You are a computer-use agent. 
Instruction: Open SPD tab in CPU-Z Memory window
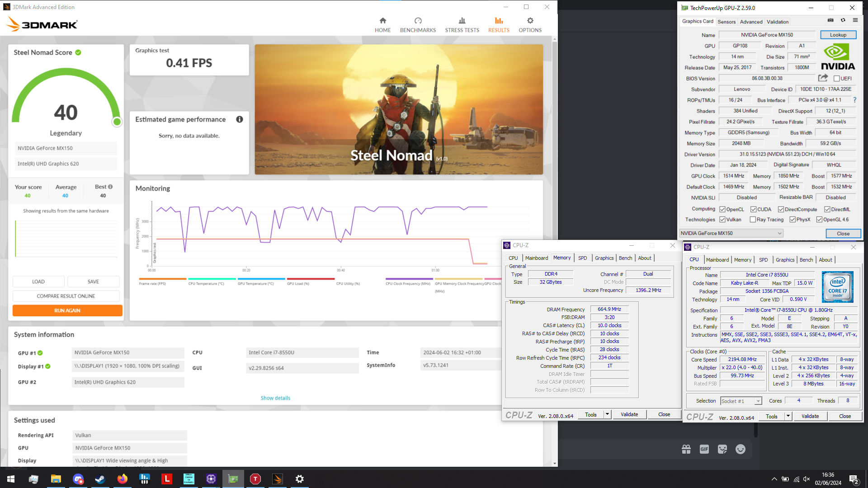pos(582,258)
